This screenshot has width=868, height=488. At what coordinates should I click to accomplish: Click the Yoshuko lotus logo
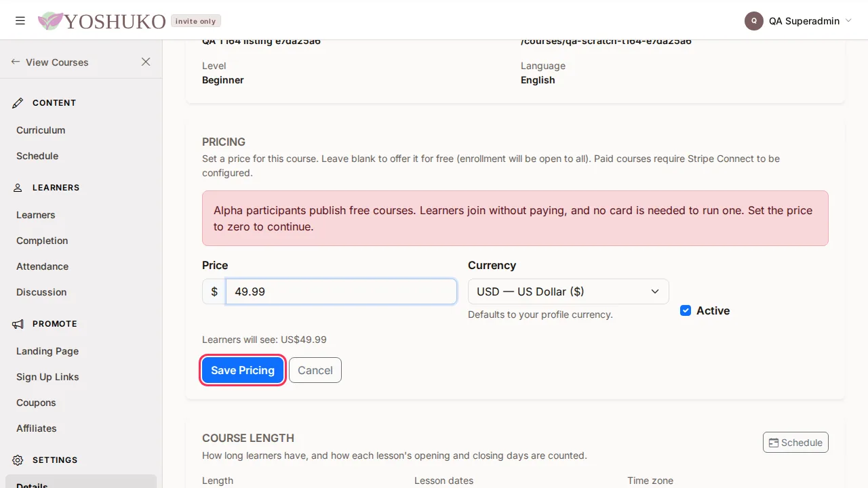click(50, 21)
